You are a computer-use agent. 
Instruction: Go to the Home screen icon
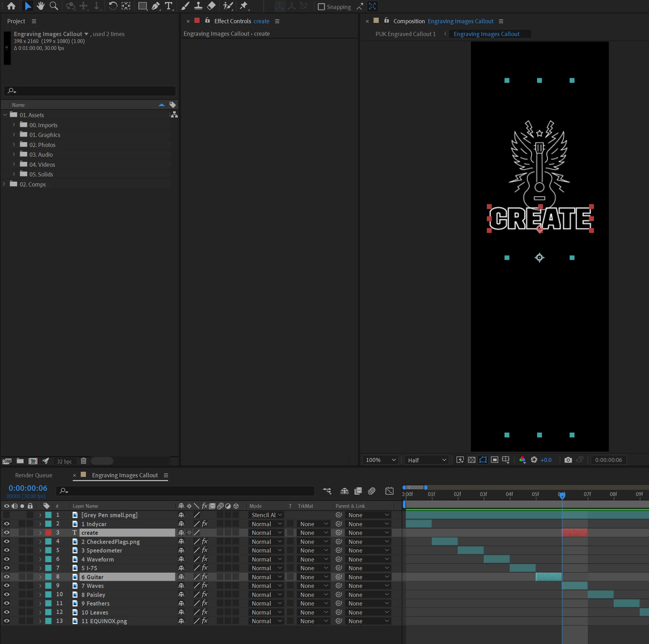click(11, 6)
